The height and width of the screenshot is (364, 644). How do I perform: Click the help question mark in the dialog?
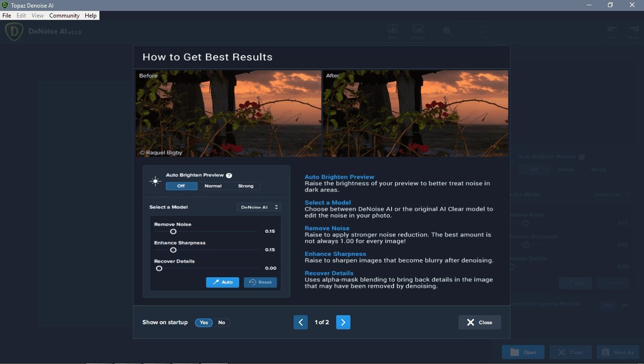pos(229,175)
